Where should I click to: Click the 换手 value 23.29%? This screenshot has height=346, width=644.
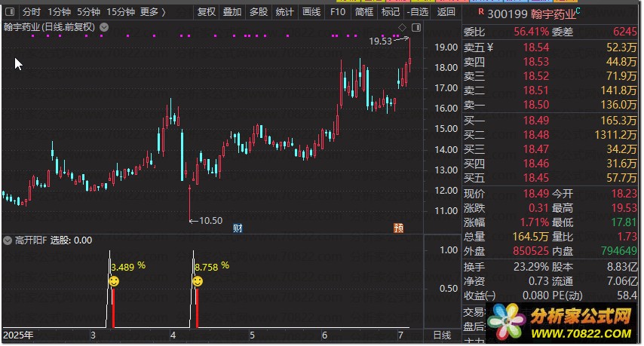(x=531, y=267)
